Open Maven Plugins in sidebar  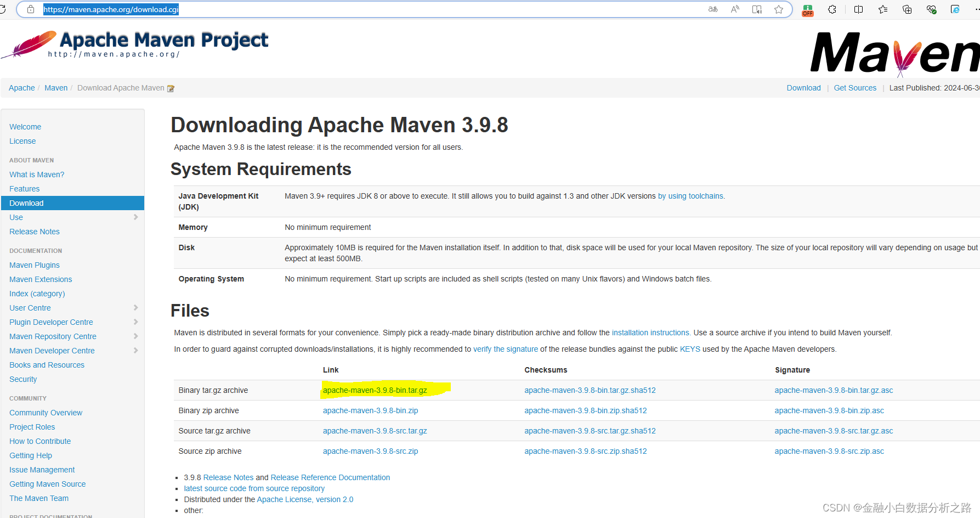click(35, 265)
